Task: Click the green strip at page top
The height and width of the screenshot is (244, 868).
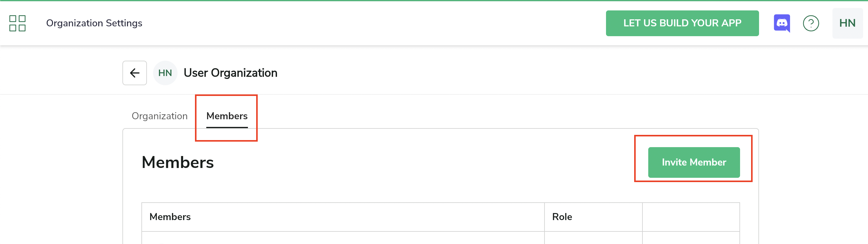Action: pyautogui.click(x=434, y=1)
